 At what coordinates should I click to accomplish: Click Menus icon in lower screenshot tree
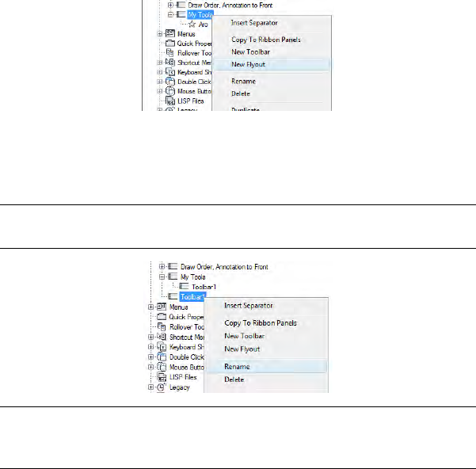click(x=162, y=307)
